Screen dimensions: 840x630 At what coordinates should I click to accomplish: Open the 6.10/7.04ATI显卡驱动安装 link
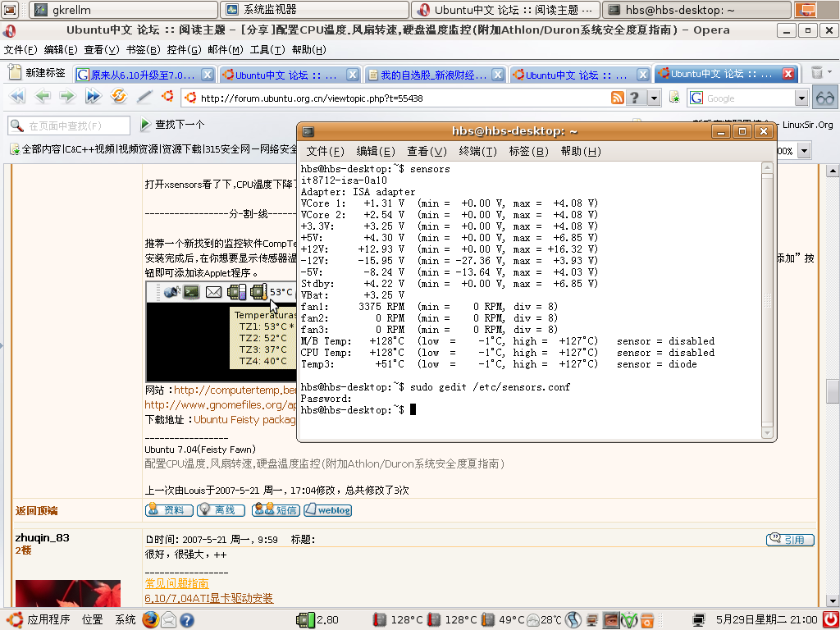point(209,598)
